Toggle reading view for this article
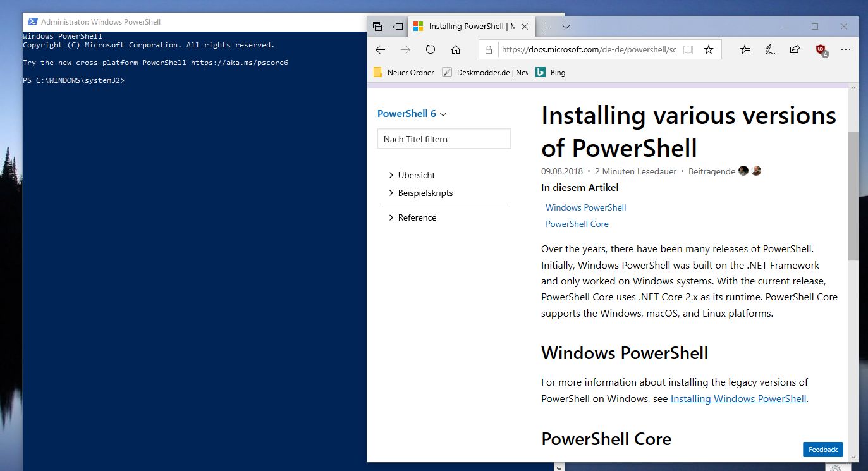 point(688,49)
